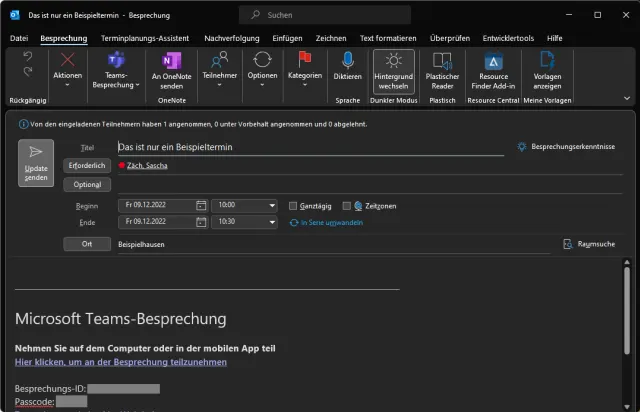Image resolution: width=640 pixels, height=412 pixels.
Task: Open the Einfügen ribbon tab
Action: [287, 38]
